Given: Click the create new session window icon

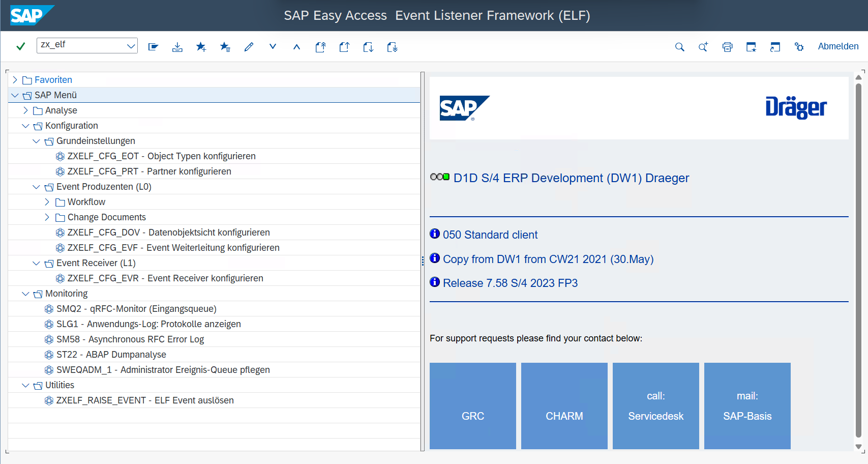Looking at the screenshot, I should coord(751,47).
